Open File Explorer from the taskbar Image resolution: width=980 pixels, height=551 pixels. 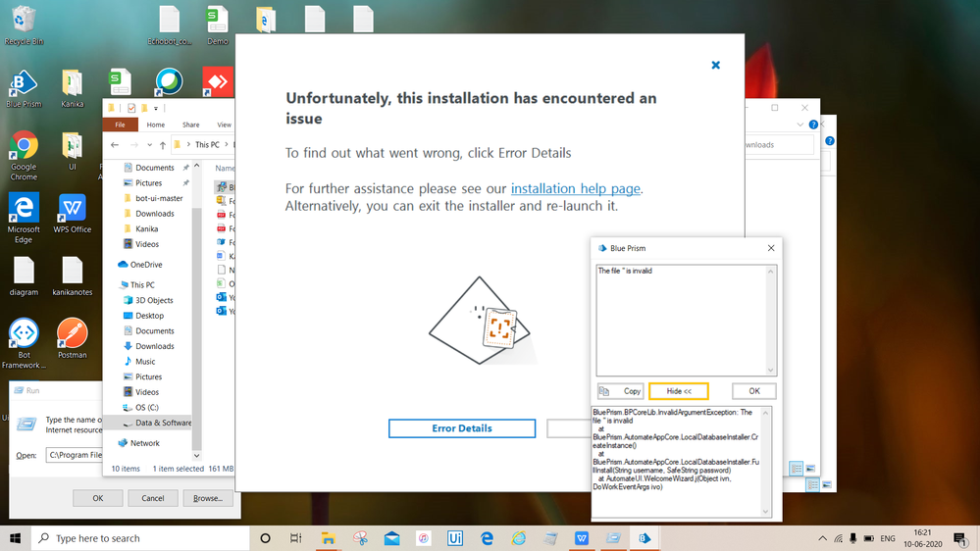click(328, 538)
